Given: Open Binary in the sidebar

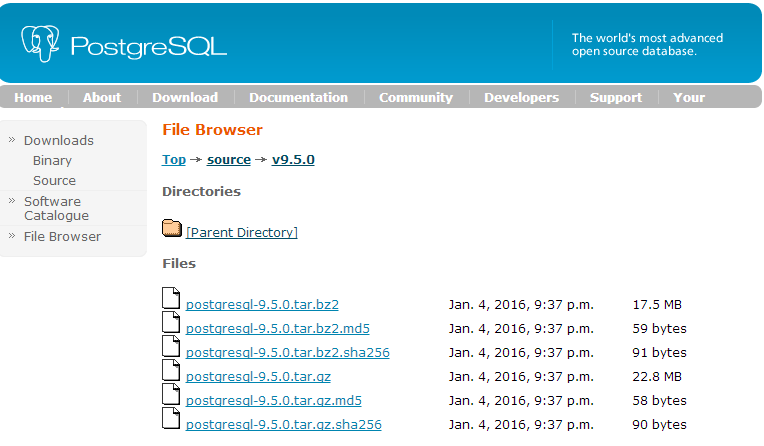Looking at the screenshot, I should [52, 160].
